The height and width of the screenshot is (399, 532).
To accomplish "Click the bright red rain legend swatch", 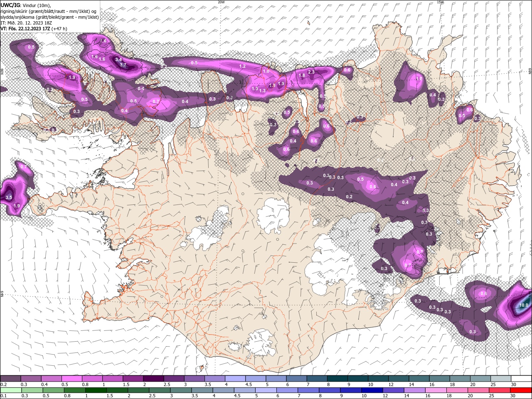I will tap(522, 390).
